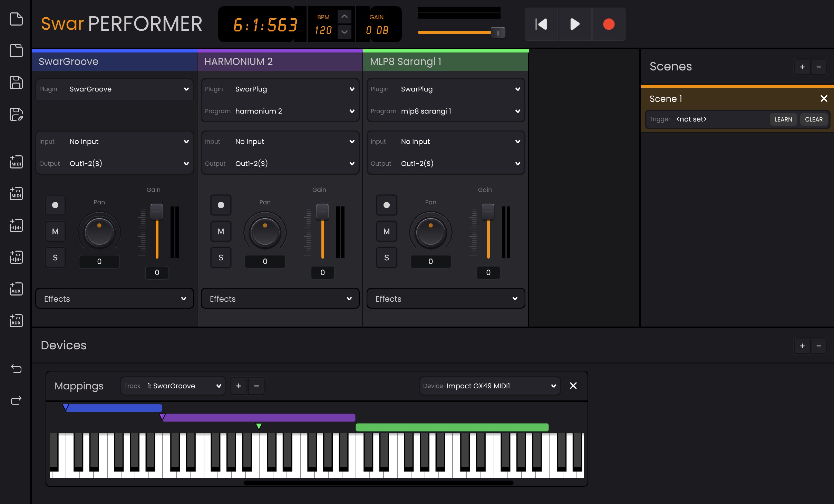Open MLP8 Sarangi Program dropdown

[x=446, y=111]
